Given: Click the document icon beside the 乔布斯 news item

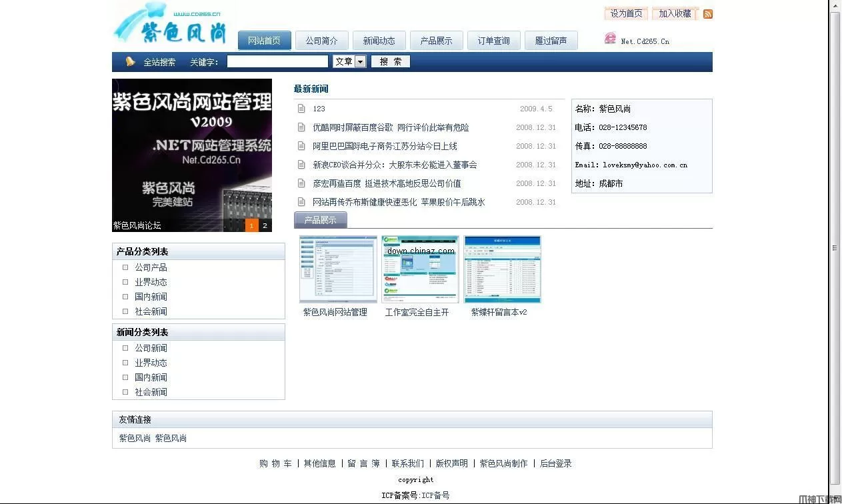Looking at the screenshot, I should click(x=301, y=201).
